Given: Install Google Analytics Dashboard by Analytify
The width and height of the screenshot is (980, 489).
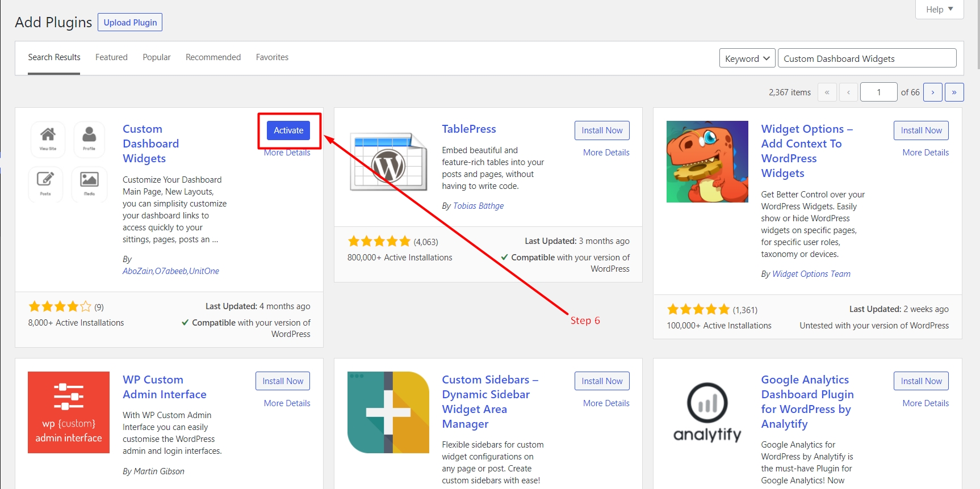Looking at the screenshot, I should point(921,381).
